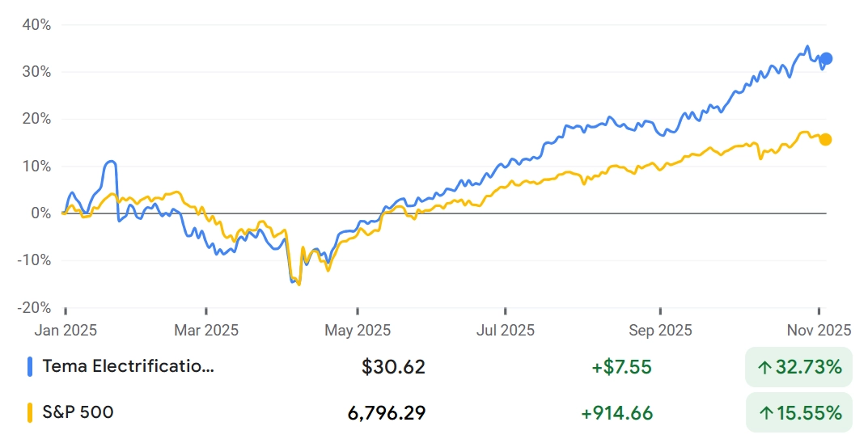Open the Tema Electrification fund name
Screen dimensions: 868x439
click(x=129, y=366)
